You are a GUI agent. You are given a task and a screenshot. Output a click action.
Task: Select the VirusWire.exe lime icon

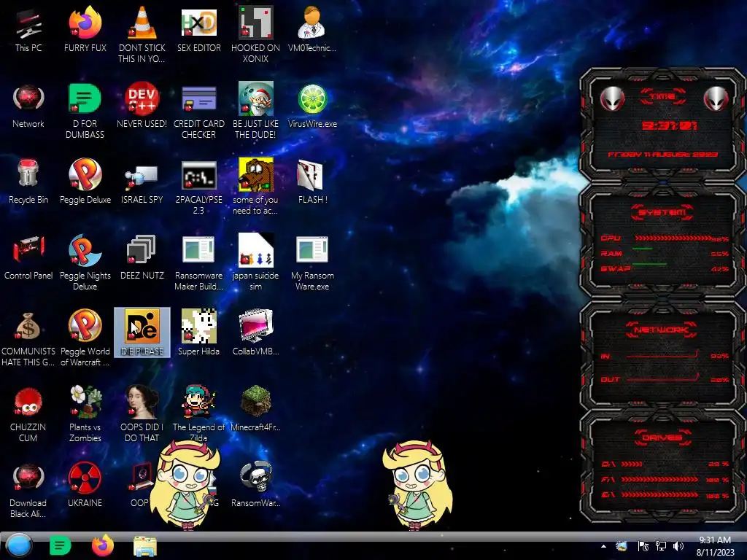pyautogui.click(x=312, y=98)
